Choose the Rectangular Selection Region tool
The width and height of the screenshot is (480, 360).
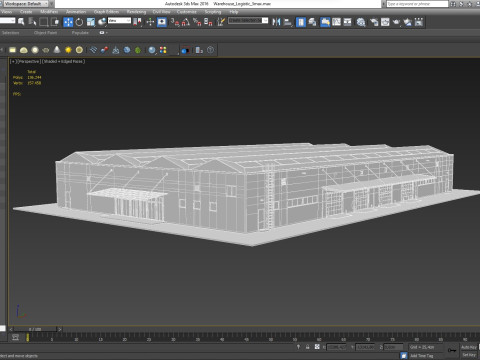(44, 22)
